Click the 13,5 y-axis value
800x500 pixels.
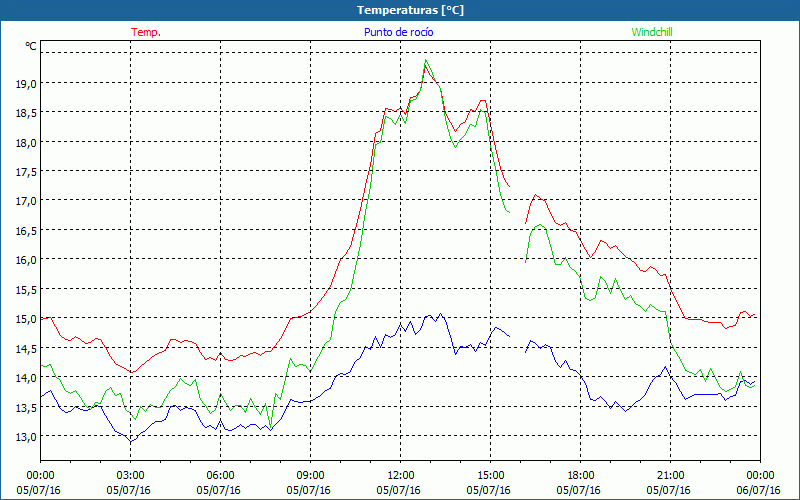(x=26, y=407)
